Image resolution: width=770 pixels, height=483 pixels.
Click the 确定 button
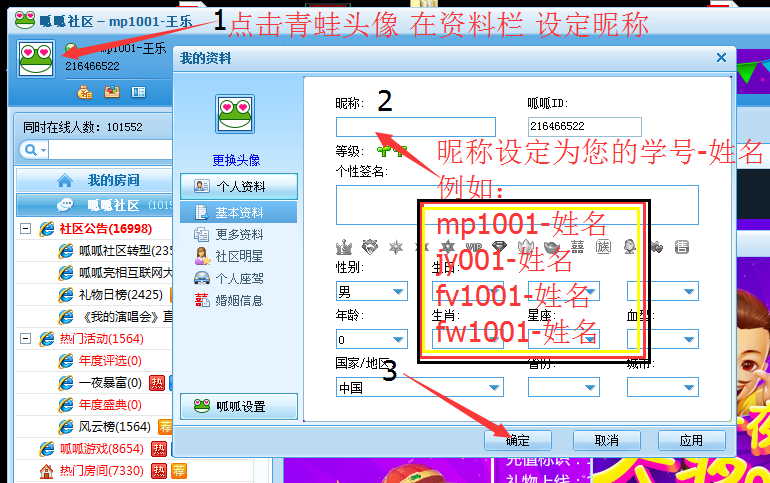(518, 440)
